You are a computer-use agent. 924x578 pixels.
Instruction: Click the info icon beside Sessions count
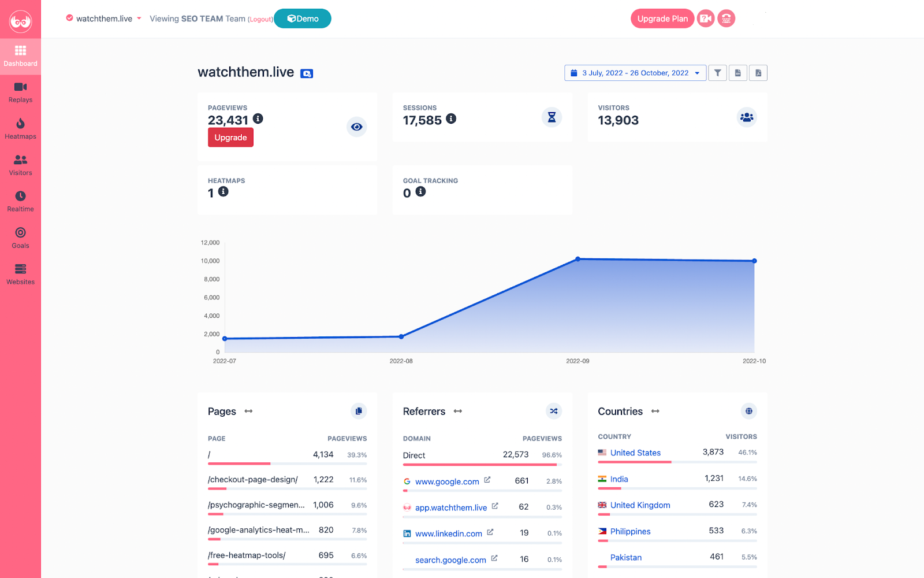pos(451,118)
